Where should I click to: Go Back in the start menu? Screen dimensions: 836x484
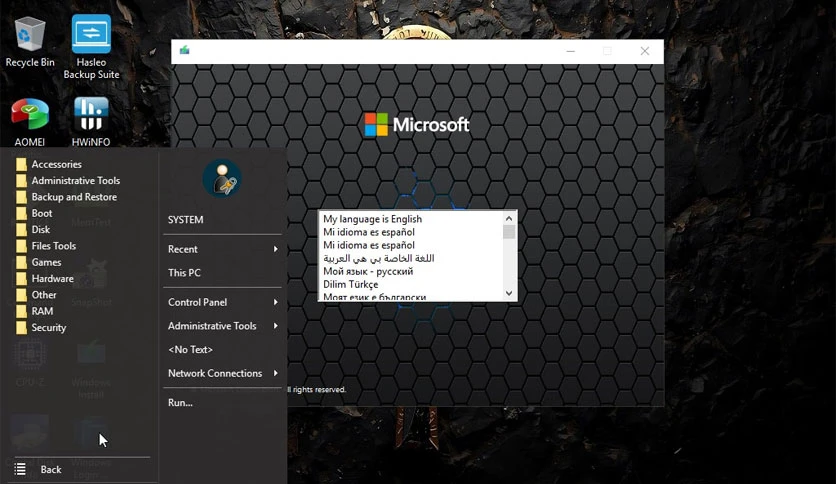(51, 470)
